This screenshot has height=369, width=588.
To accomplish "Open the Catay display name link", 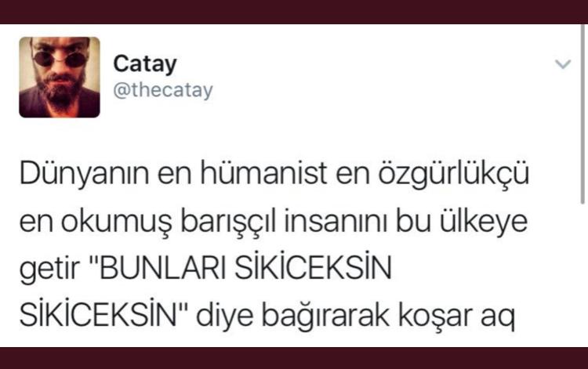I will [x=145, y=64].
